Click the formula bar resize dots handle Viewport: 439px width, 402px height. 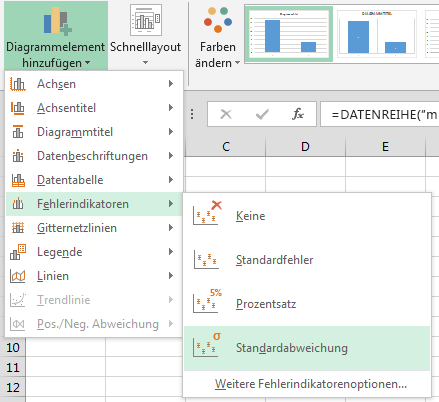tap(192, 114)
